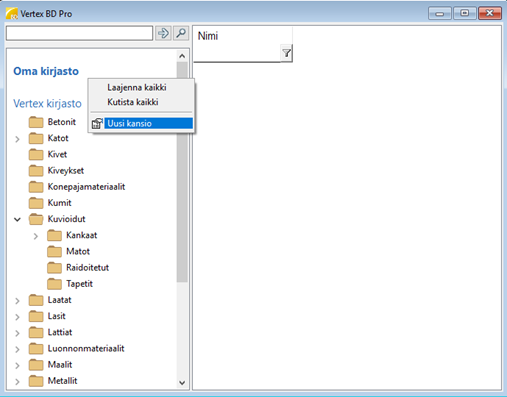Expand the Luonnonmateriaalit folder

(x=17, y=349)
